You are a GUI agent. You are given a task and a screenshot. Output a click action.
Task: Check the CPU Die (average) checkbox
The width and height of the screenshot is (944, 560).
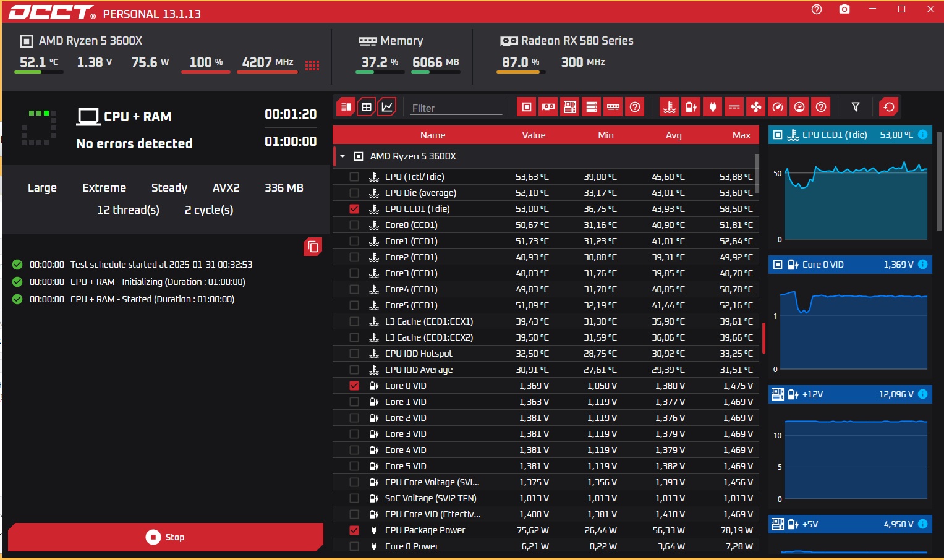tap(354, 193)
